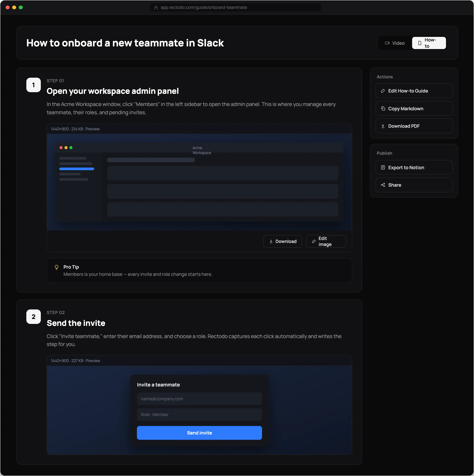Click the Step 2 number badge
The width and height of the screenshot is (474, 476).
point(34,317)
